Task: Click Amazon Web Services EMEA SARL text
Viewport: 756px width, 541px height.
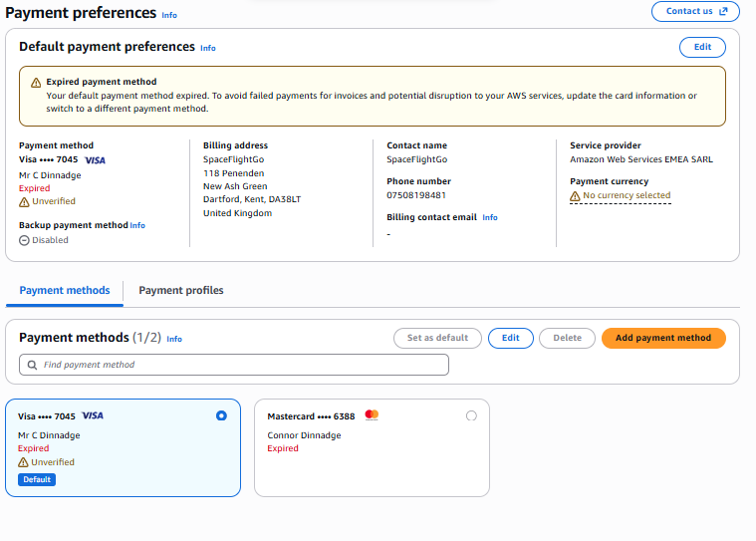Action: click(x=641, y=159)
